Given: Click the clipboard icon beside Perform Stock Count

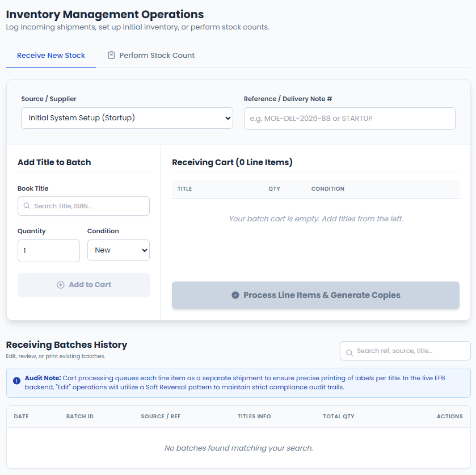Looking at the screenshot, I should click(x=111, y=55).
